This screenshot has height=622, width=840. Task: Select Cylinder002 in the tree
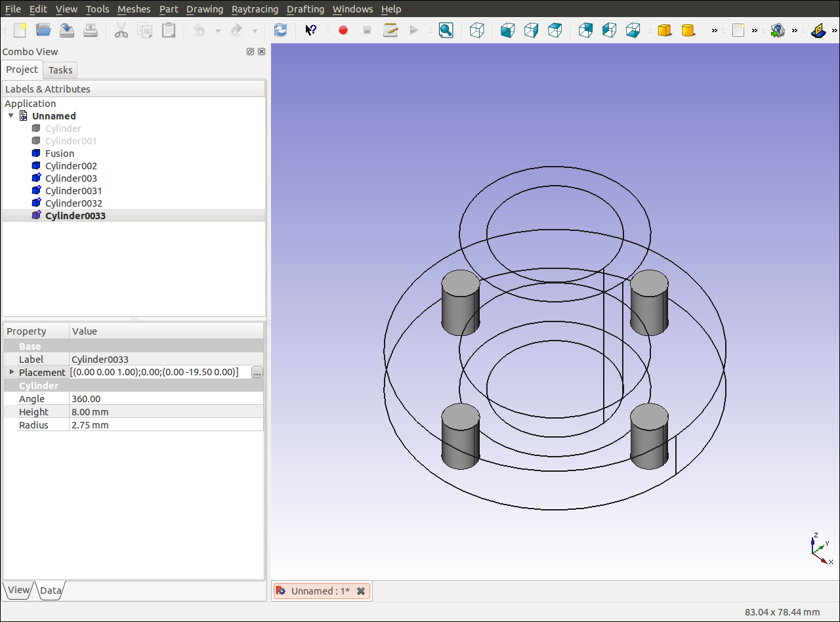71,165
